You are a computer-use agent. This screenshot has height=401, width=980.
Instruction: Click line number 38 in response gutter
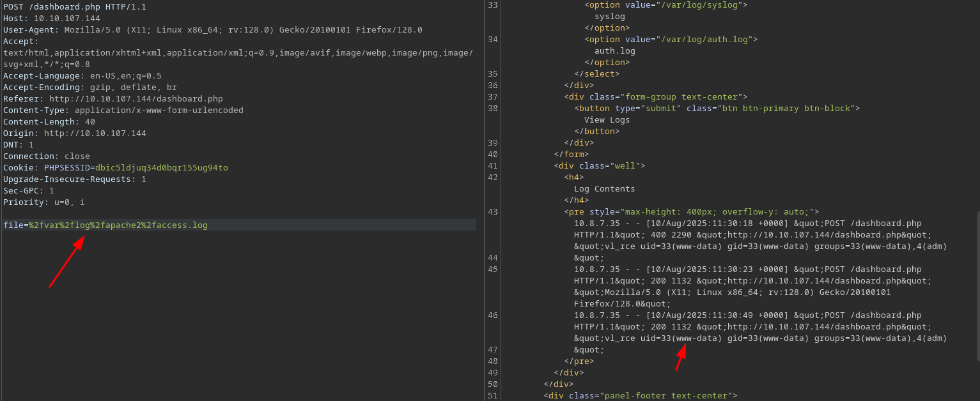click(x=492, y=108)
